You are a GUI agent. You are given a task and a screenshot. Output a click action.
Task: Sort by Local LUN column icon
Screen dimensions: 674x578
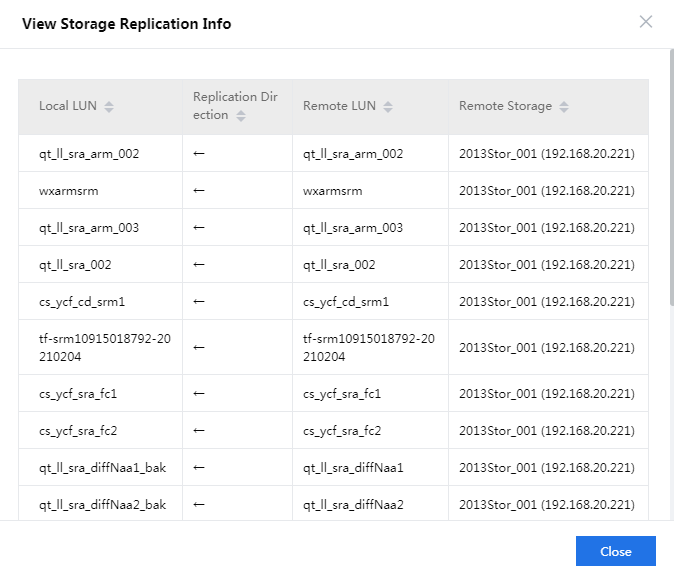click(x=109, y=107)
